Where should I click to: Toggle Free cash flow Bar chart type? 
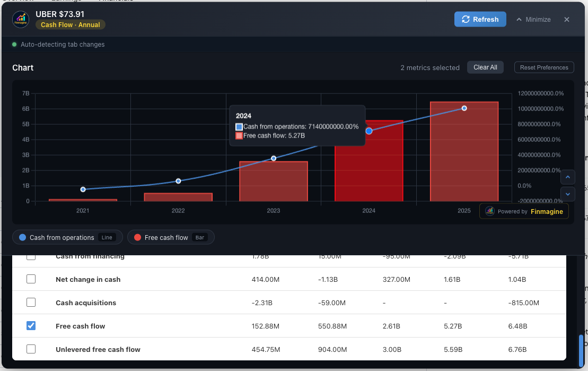pyautogui.click(x=200, y=238)
